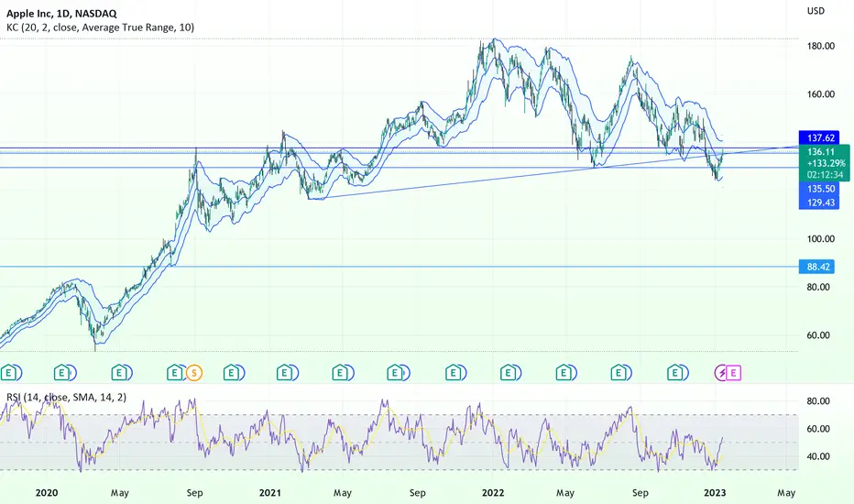Select the 2020 label on time axis
Viewport: 854px width, 504px height.
coord(47,493)
